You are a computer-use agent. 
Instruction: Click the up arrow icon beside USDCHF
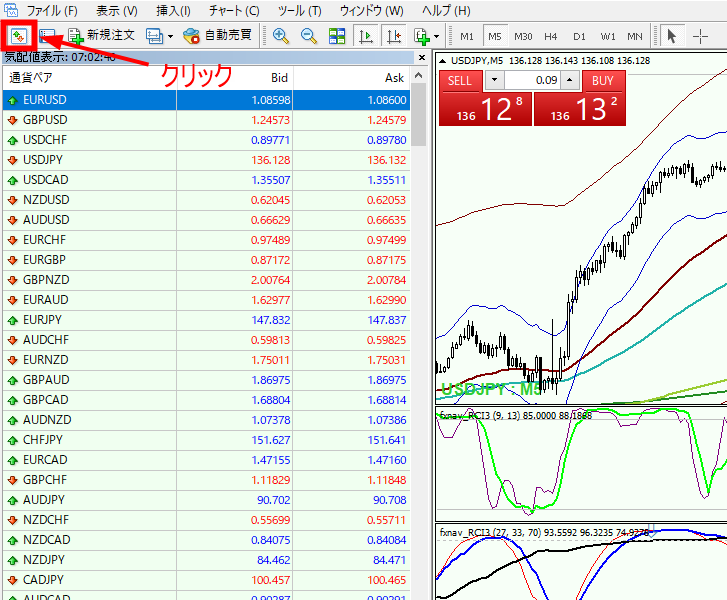pyautogui.click(x=13, y=140)
